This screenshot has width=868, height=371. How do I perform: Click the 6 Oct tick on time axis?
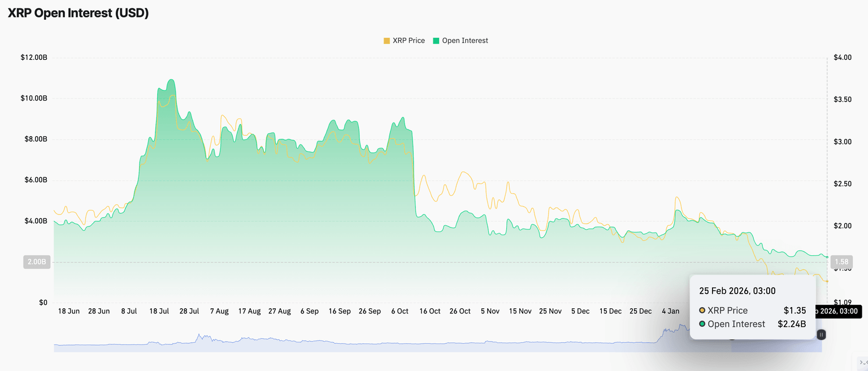[399, 311]
